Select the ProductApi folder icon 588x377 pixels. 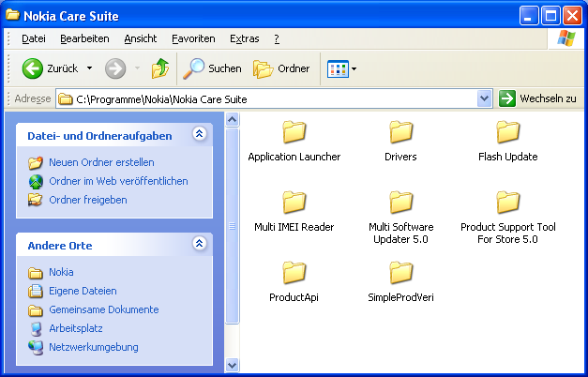point(294,274)
